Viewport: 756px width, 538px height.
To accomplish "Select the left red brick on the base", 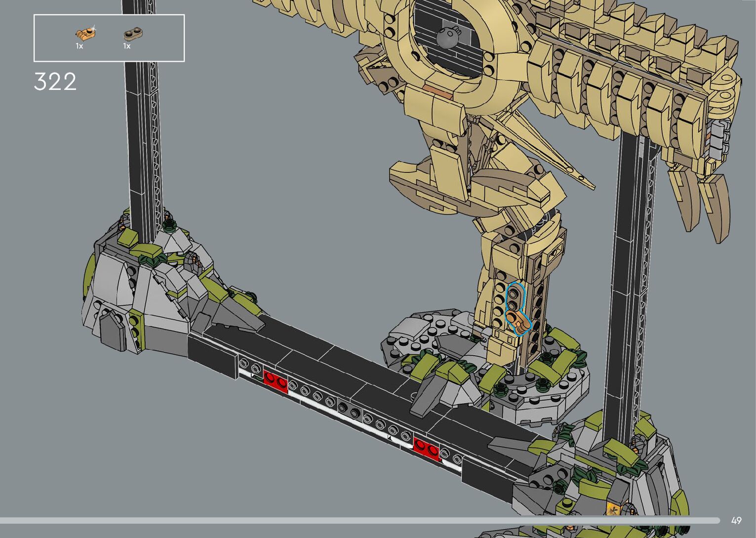I will pos(275,381).
